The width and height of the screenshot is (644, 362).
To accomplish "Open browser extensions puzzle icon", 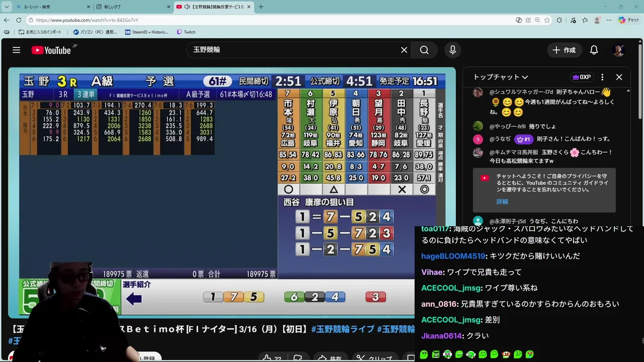I will (559, 20).
